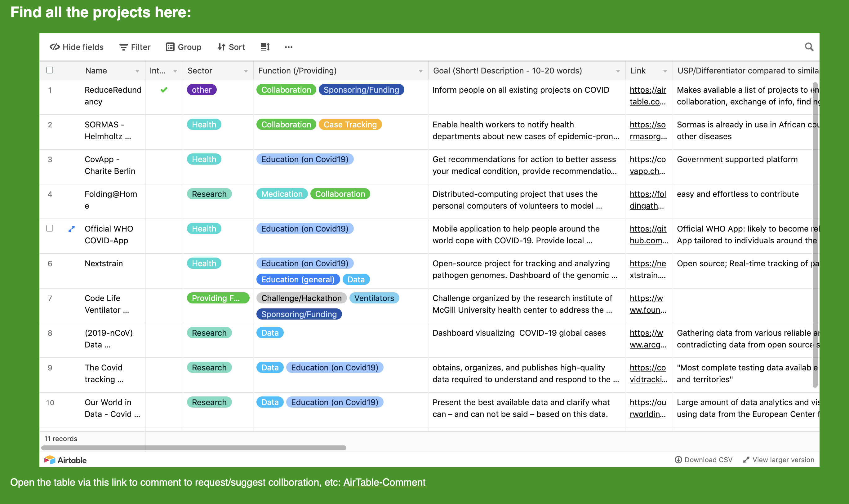This screenshot has width=849, height=504.
Task: Expand the Function (/Providing) column dropdown
Action: pyautogui.click(x=420, y=71)
